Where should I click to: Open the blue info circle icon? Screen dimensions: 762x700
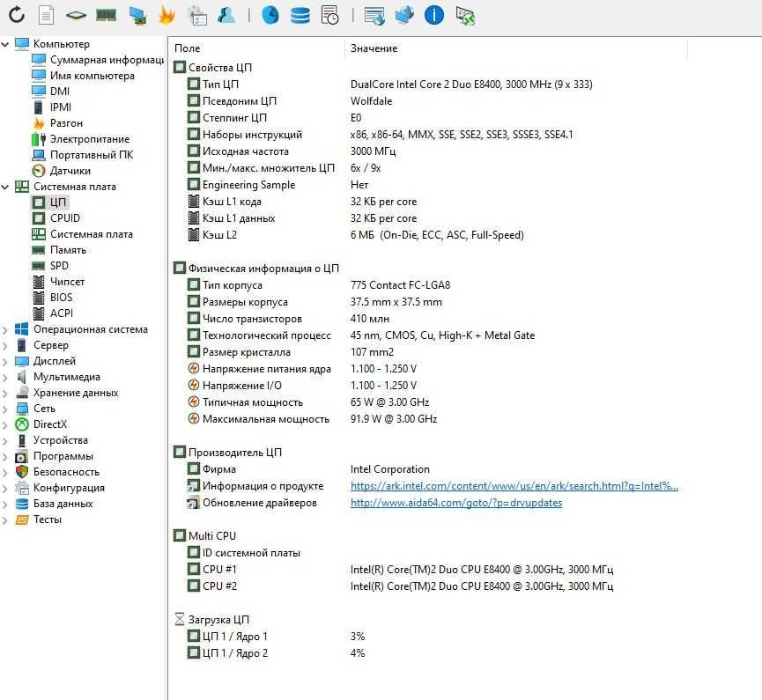click(434, 15)
